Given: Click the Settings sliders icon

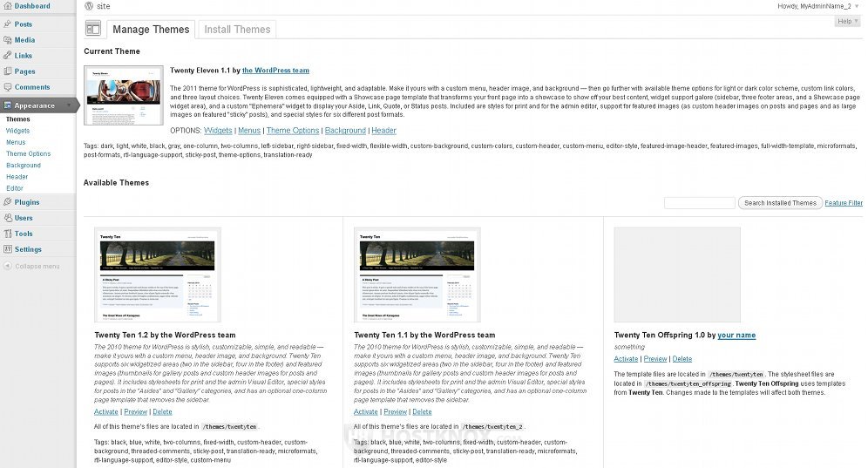Looking at the screenshot, I should click(x=8, y=249).
